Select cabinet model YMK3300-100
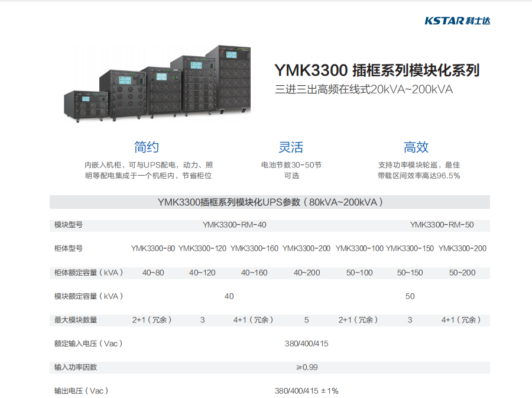Screen dimensions: 532x398 (359, 248)
